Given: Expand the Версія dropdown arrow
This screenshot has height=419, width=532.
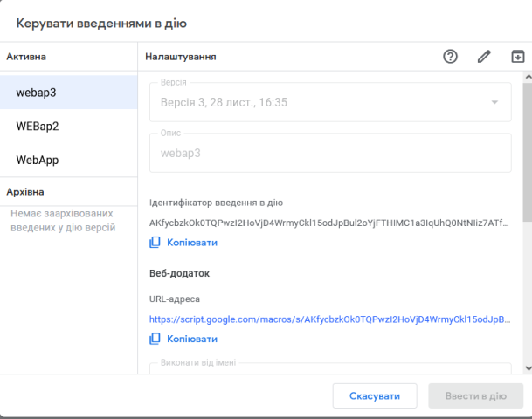Looking at the screenshot, I should tap(495, 103).
